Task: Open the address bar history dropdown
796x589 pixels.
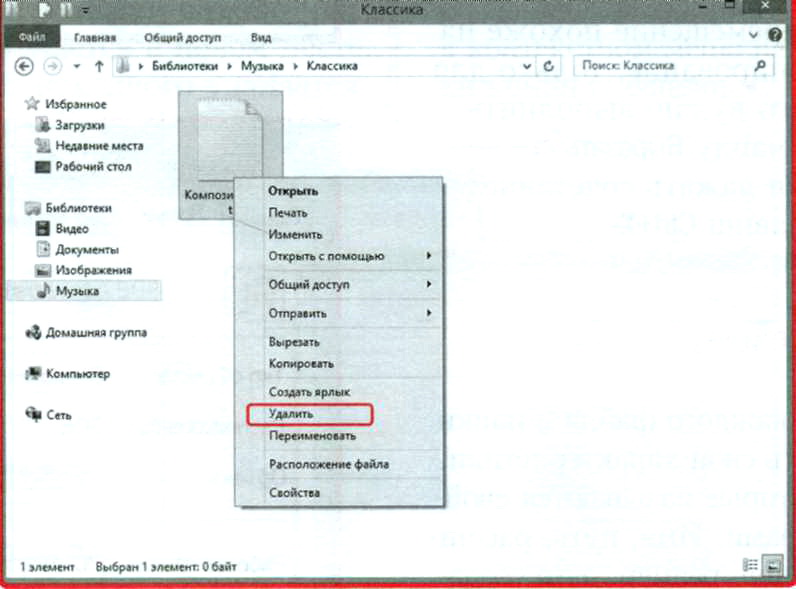Action: 527,66
